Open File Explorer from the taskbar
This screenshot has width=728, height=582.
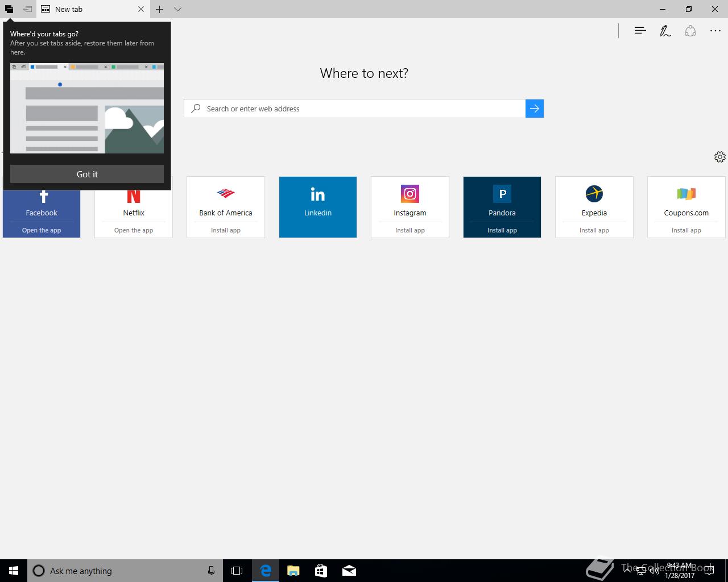(293, 571)
